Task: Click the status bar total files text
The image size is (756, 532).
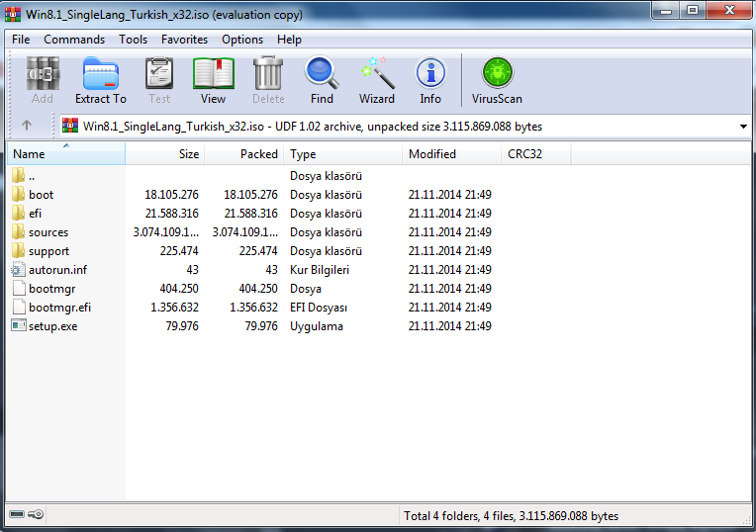Action: pyautogui.click(x=511, y=516)
